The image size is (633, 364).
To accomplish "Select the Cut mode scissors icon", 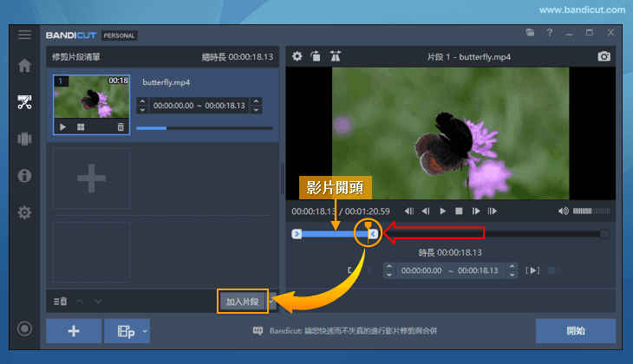I will (x=24, y=102).
